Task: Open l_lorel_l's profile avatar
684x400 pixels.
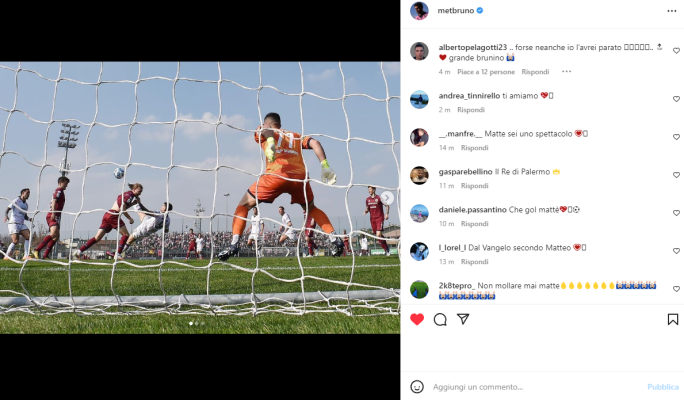Action: 419,251
